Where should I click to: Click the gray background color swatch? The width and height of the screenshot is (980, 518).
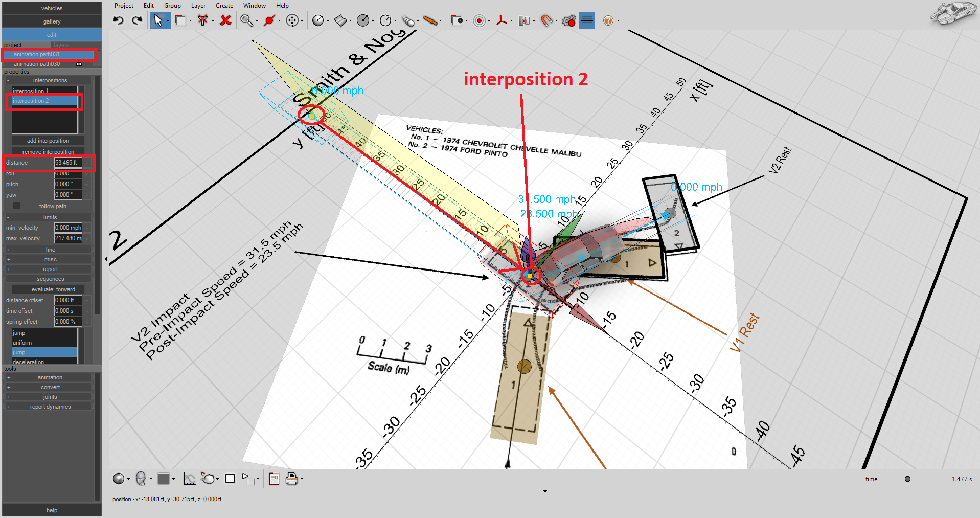coord(164,479)
